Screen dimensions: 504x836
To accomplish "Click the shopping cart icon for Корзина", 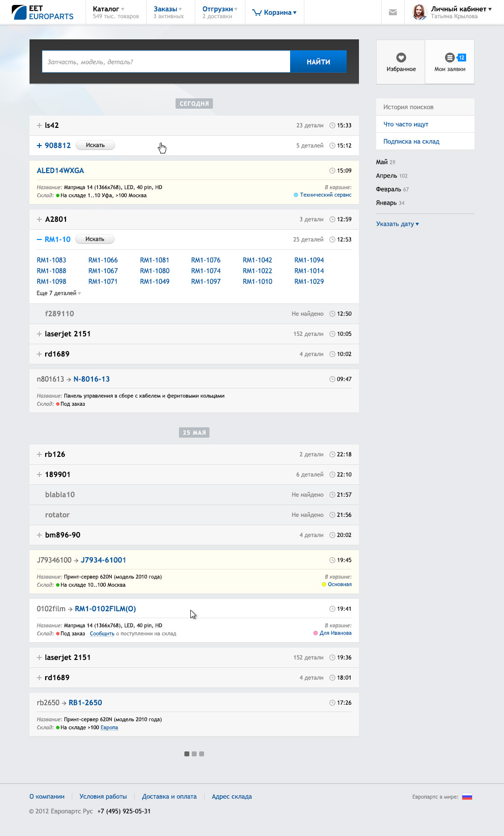I will 257,13.
